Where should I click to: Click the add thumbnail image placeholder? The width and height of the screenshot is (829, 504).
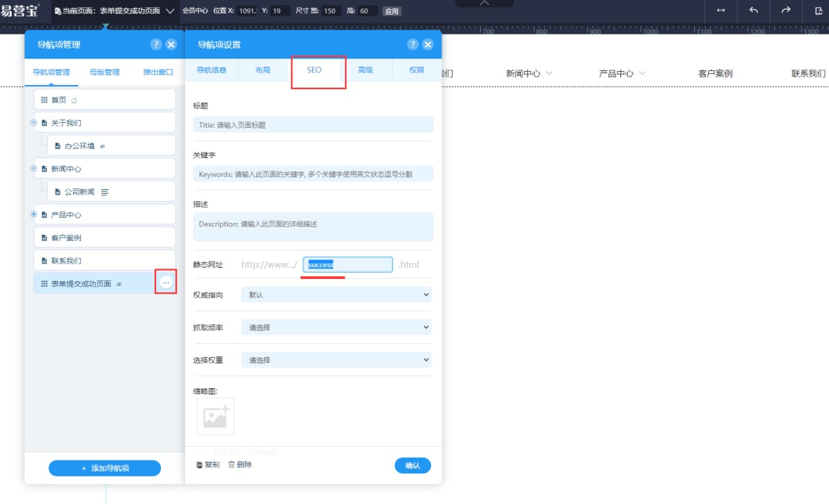[x=216, y=416]
